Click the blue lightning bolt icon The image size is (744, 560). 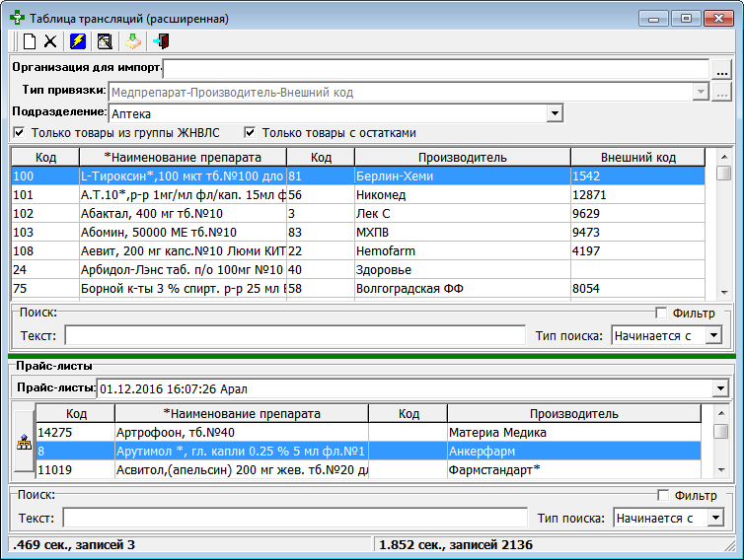(78, 41)
